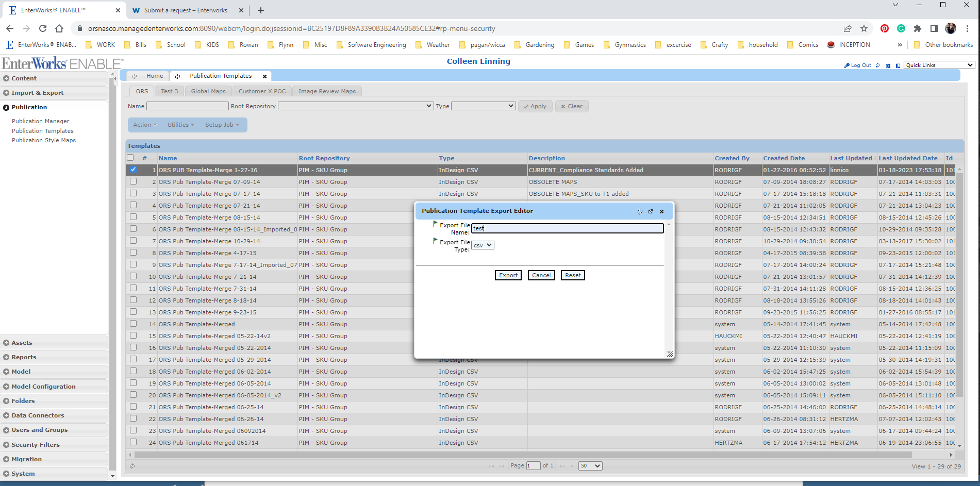Open the settings gear icon near Quick Links
Image resolution: width=980 pixels, height=486 pixels.
coord(888,65)
